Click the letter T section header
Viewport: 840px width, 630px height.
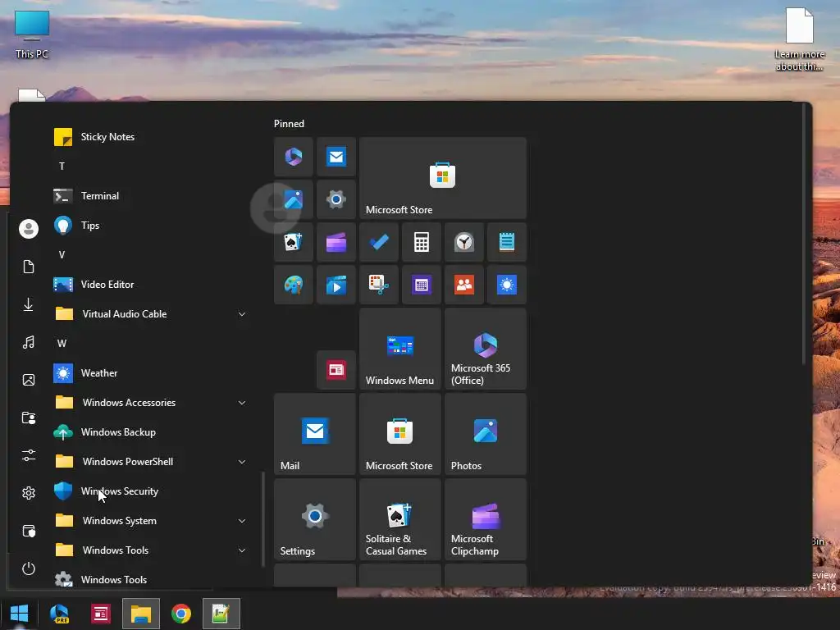(62, 166)
